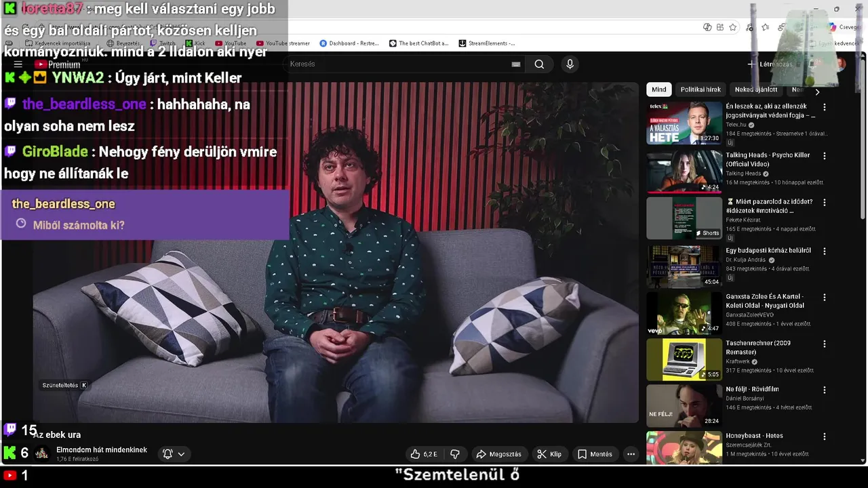Select the Neked ajánlott filter chip
Screen dimensions: 868x488
(756, 89)
